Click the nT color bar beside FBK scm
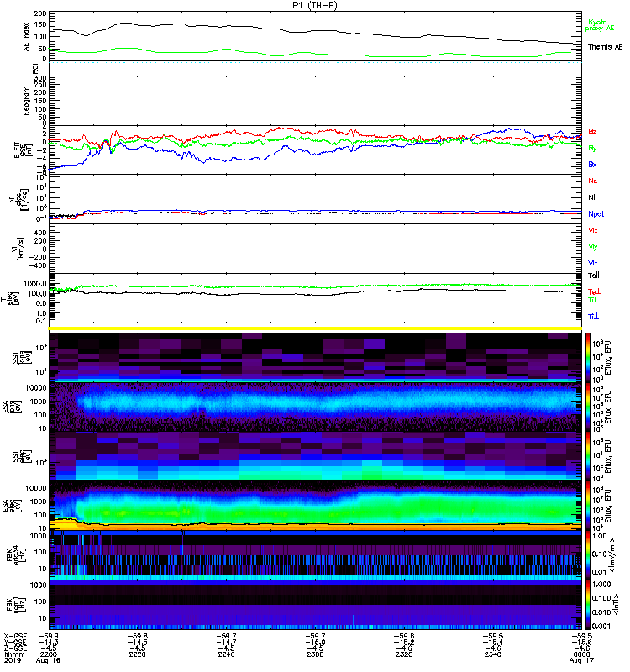630x672 pixels. [x=588, y=605]
